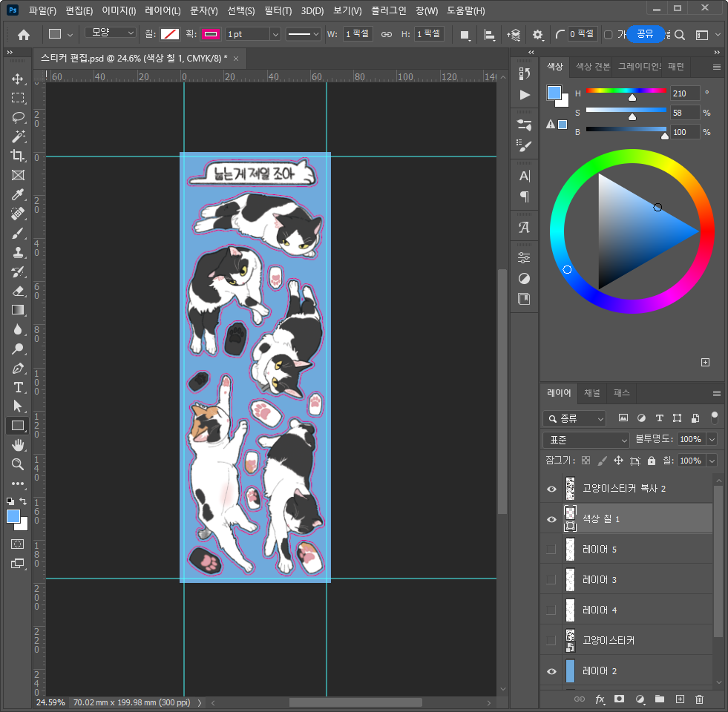Show the 레이어 4 layer
This screenshot has height=712, width=728.
tap(551, 610)
